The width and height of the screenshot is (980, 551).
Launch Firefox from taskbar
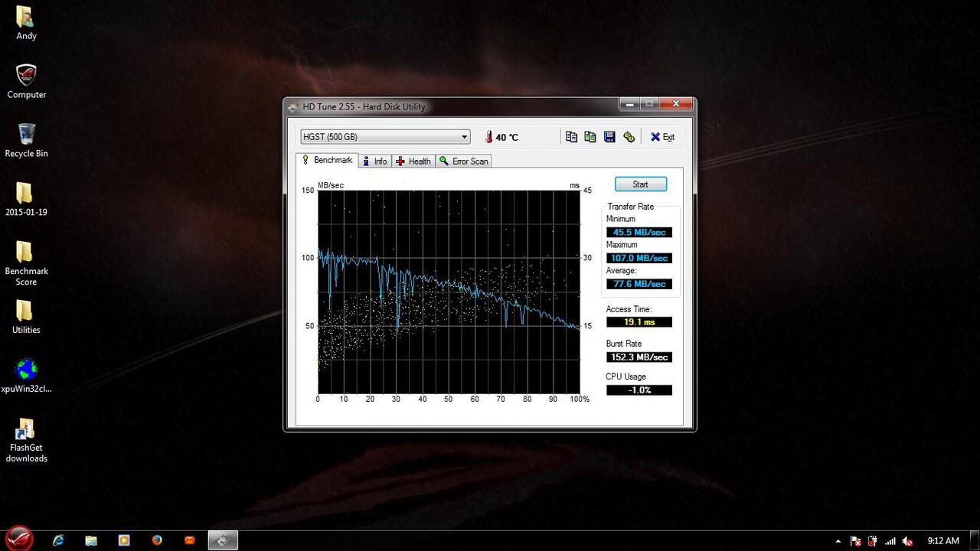click(x=157, y=540)
